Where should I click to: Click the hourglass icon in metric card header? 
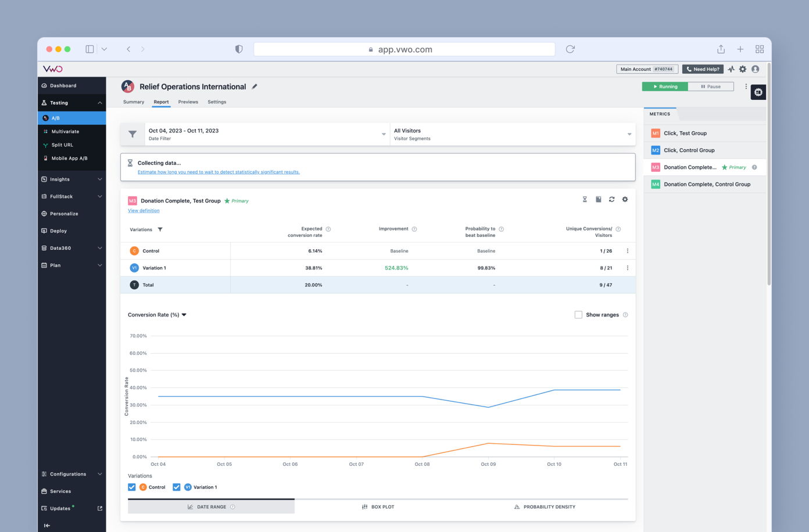click(x=585, y=199)
